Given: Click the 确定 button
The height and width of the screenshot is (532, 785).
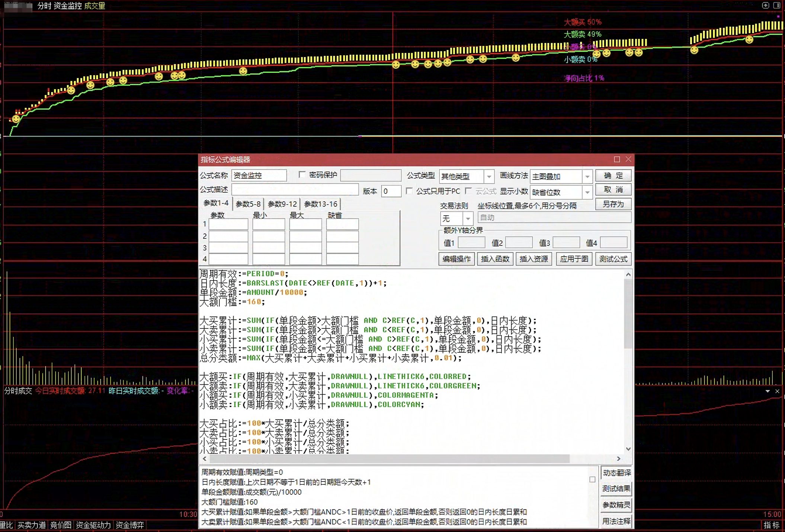Looking at the screenshot, I should 613,175.
